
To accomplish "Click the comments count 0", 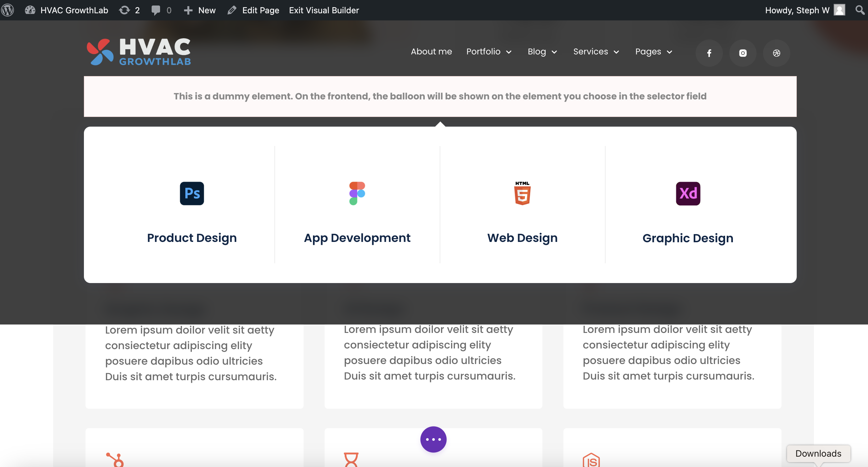I will click(x=169, y=10).
